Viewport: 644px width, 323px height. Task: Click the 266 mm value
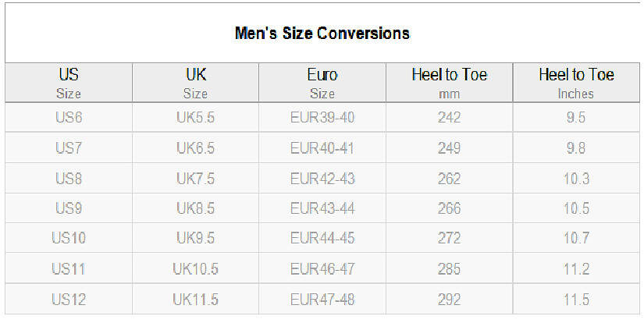coord(449,208)
